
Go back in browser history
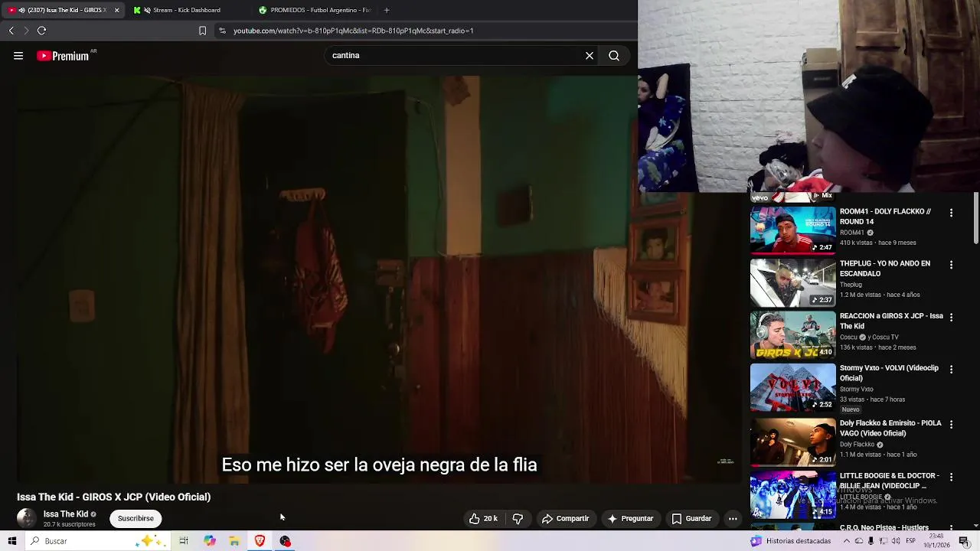[x=11, y=31]
